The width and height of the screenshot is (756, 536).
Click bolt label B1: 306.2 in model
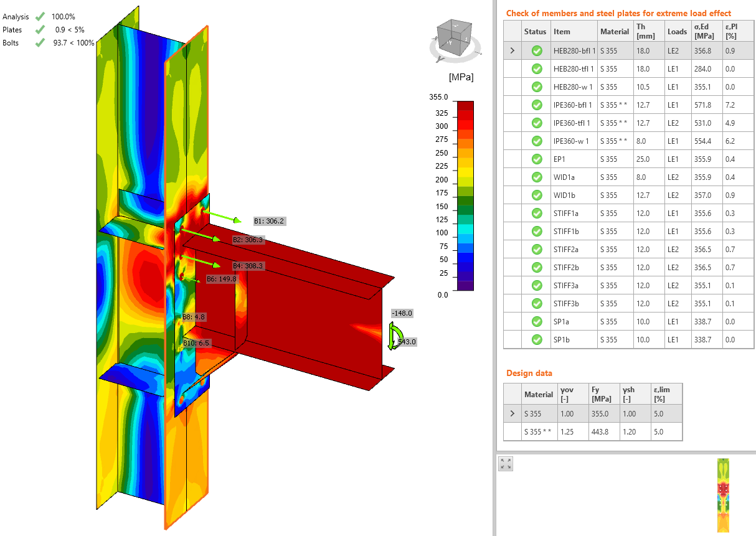tap(271, 220)
